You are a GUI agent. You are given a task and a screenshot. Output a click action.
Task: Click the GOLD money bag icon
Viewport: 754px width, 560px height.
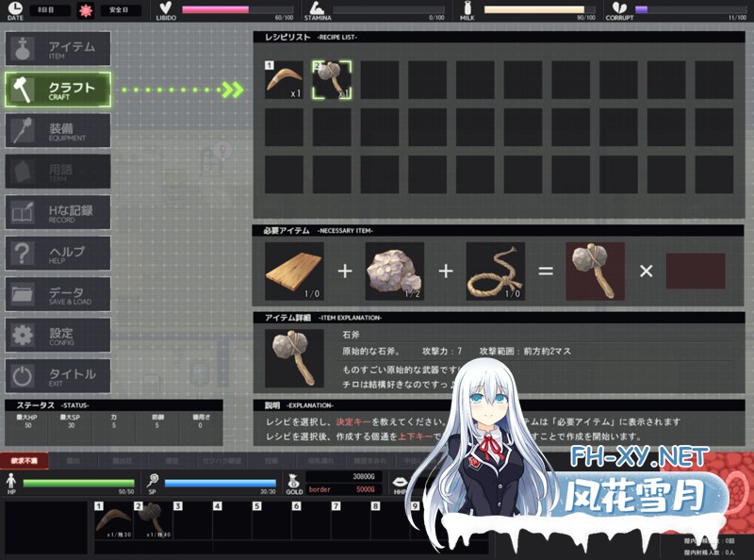pyautogui.click(x=294, y=481)
